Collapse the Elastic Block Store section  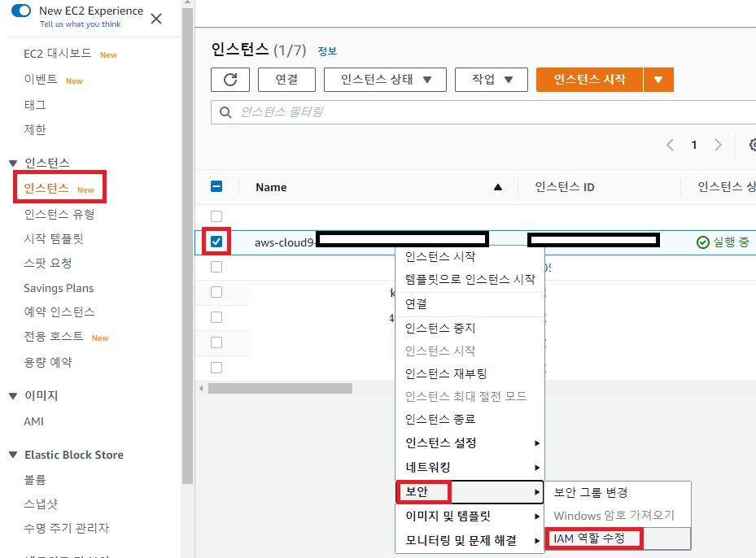(13, 455)
